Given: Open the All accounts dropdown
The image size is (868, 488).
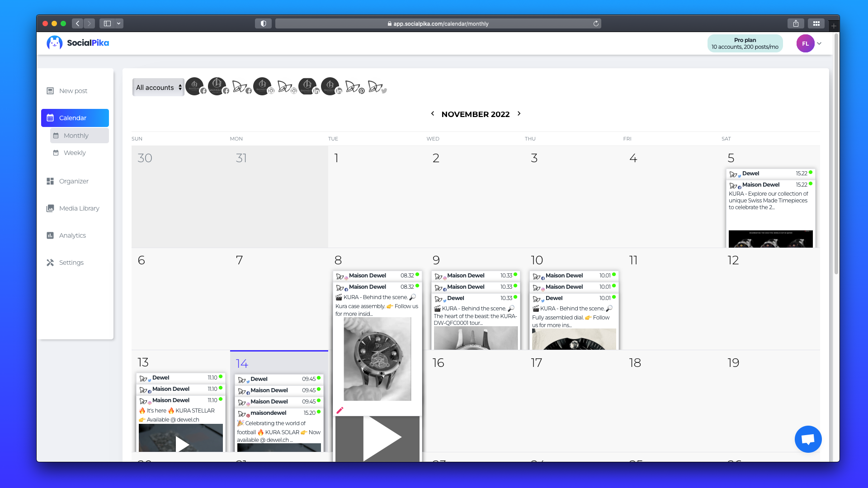Looking at the screenshot, I should coord(158,88).
